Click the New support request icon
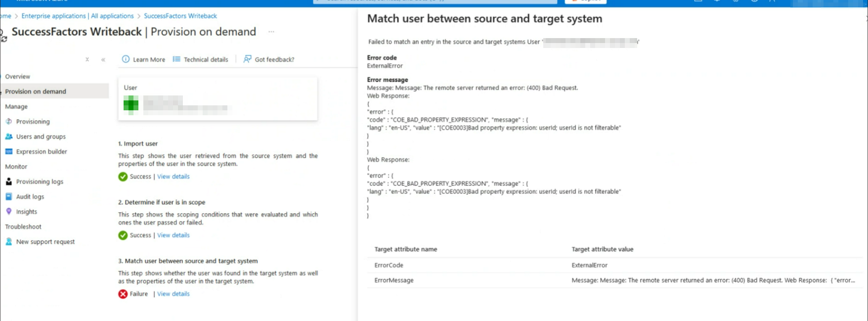Screen dimensions: 868x321 [x=9, y=241]
